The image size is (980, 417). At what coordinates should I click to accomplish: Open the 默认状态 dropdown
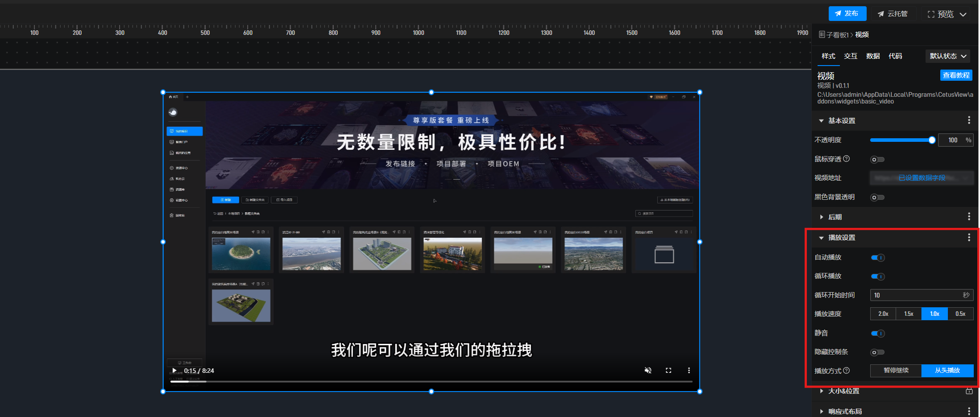[x=948, y=56]
